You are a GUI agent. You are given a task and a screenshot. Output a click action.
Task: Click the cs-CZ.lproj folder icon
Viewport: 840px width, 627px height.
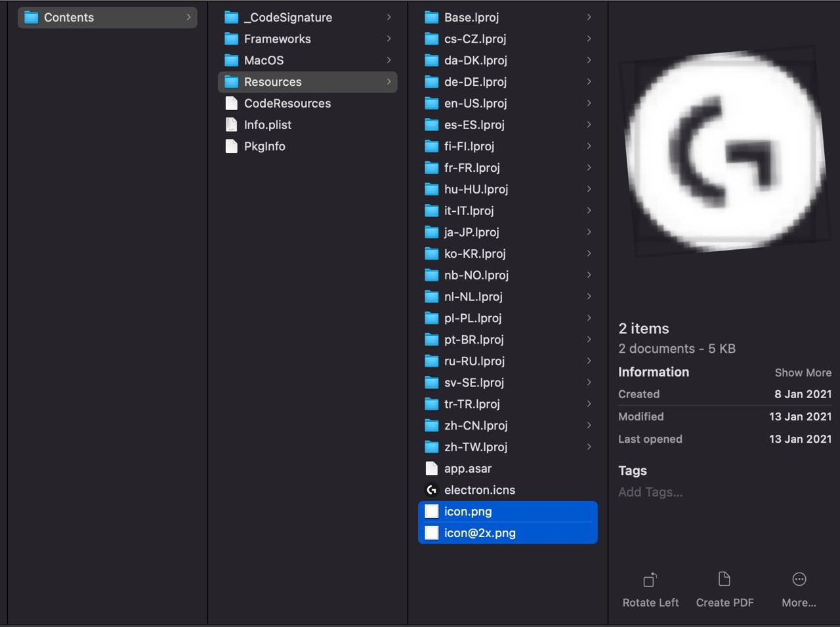click(x=431, y=39)
